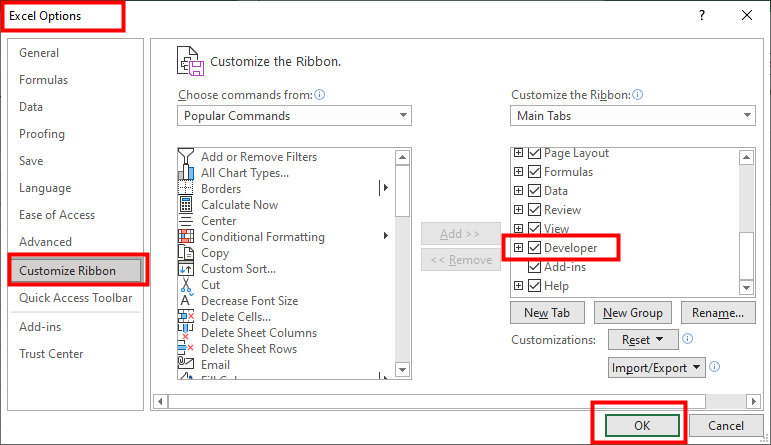This screenshot has height=445, width=771.
Task: Click the Cancel button
Action: point(726,425)
